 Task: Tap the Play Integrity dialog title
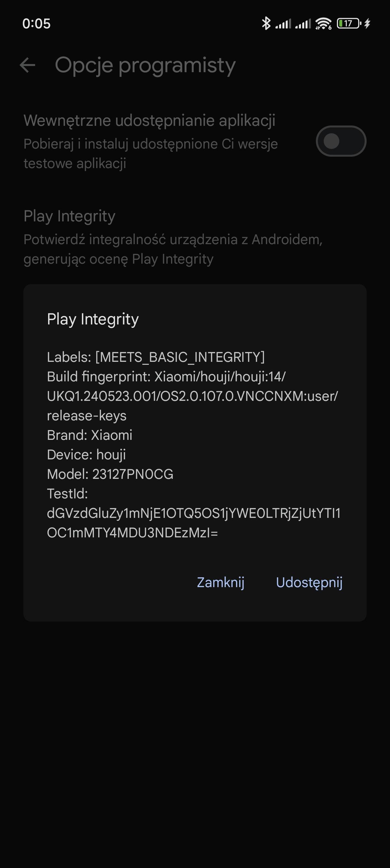[x=93, y=319]
